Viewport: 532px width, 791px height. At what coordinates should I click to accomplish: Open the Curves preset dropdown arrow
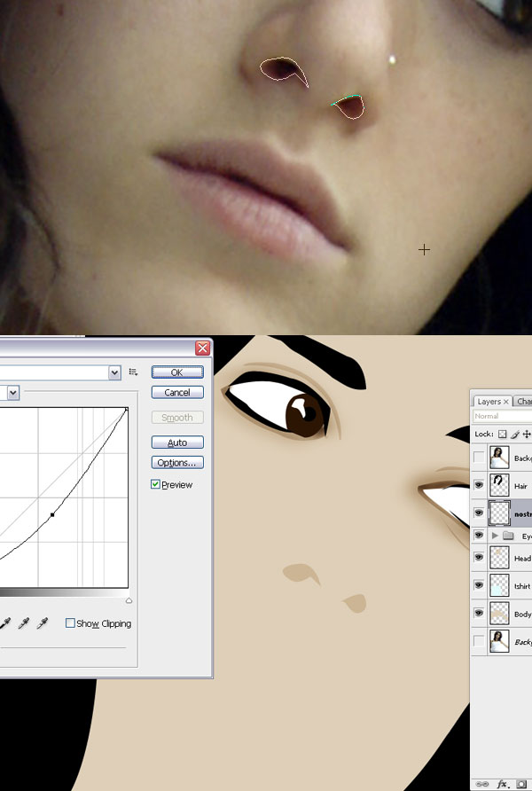[x=114, y=372]
